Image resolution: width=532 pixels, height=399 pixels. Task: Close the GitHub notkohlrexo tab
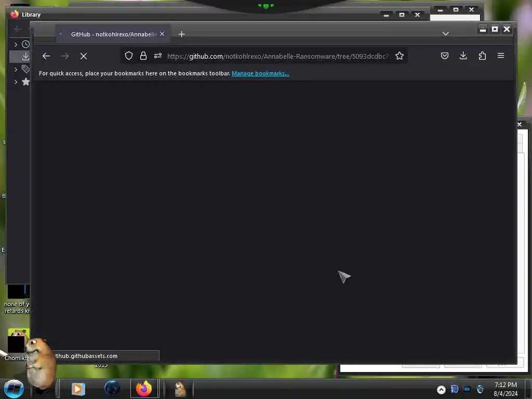point(162,34)
